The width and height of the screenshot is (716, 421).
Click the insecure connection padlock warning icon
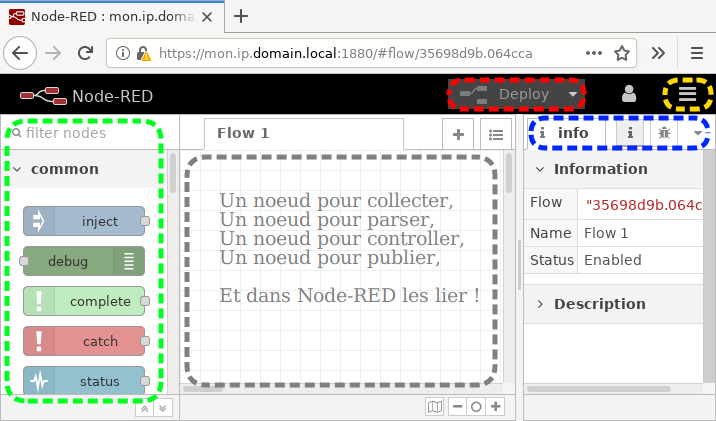143,53
